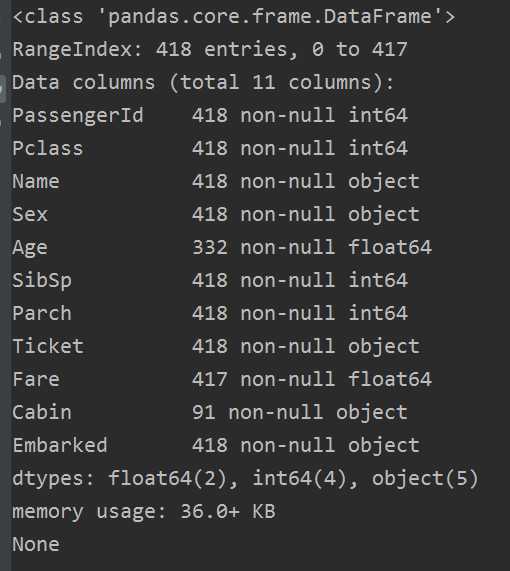The image size is (510, 571).
Task: Click the Sex column name
Action: tap(30, 214)
